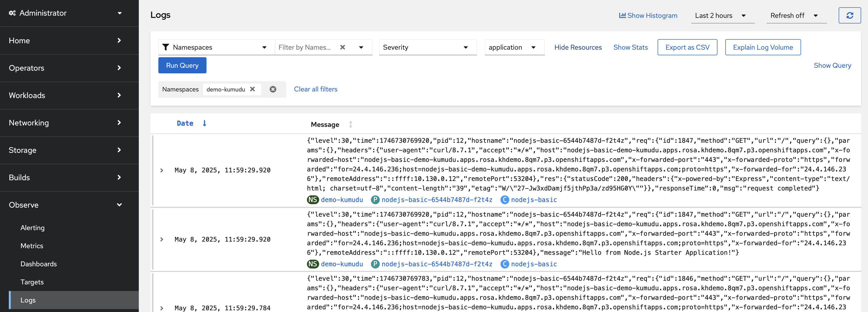Select Metrics under Observe
This screenshot has height=312, width=868.
click(32, 245)
